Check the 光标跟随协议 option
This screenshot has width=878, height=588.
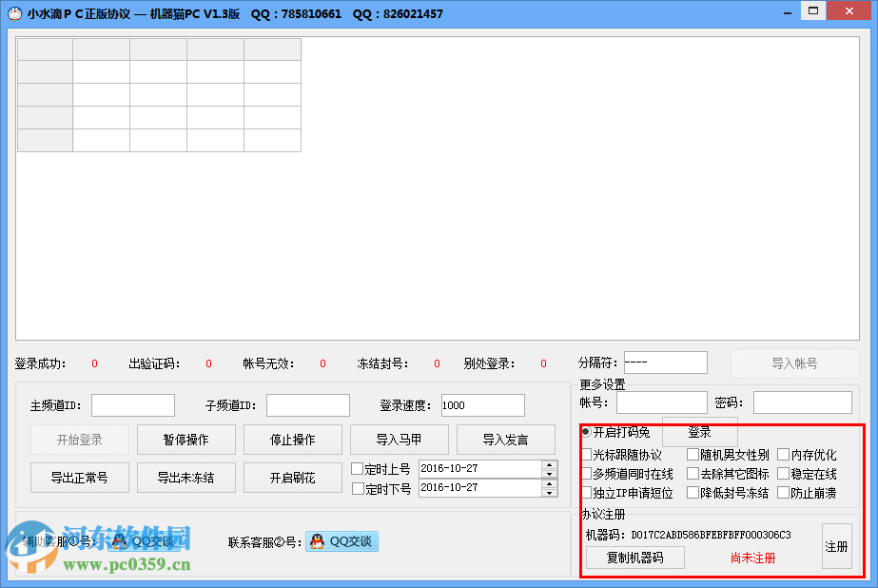[587, 456]
